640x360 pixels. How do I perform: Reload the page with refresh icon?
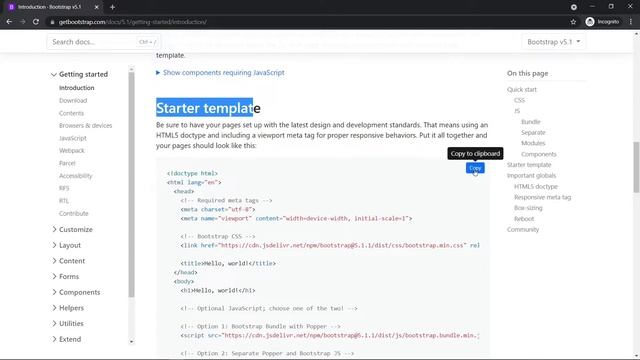36,22
